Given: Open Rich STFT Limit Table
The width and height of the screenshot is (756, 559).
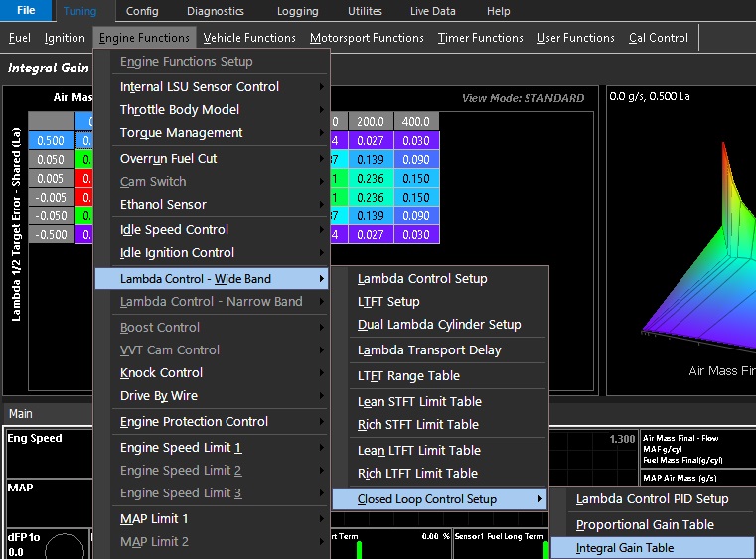Looking at the screenshot, I should (440, 425).
